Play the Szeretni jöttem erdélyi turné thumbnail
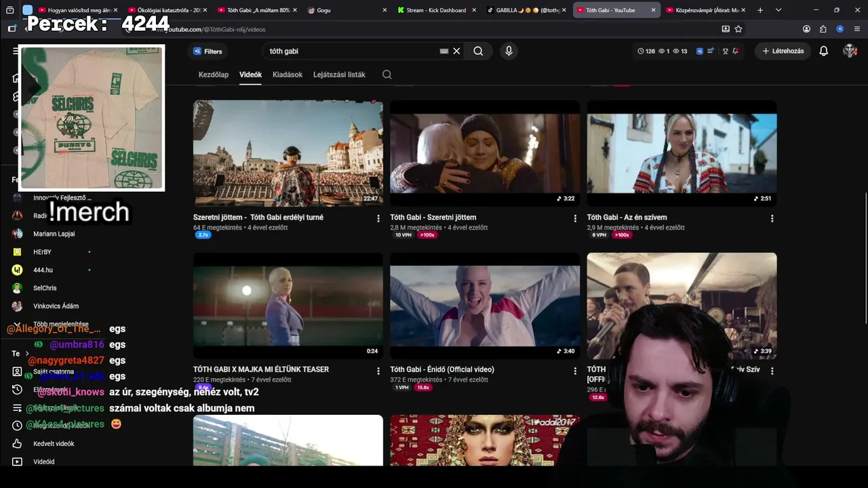Image resolution: width=868 pixels, height=488 pixels. (288, 153)
